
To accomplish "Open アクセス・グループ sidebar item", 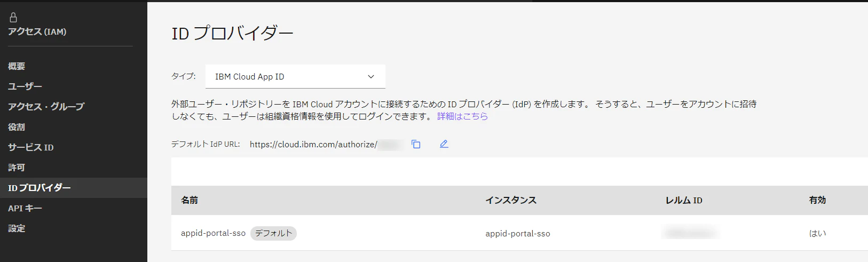I will [46, 107].
